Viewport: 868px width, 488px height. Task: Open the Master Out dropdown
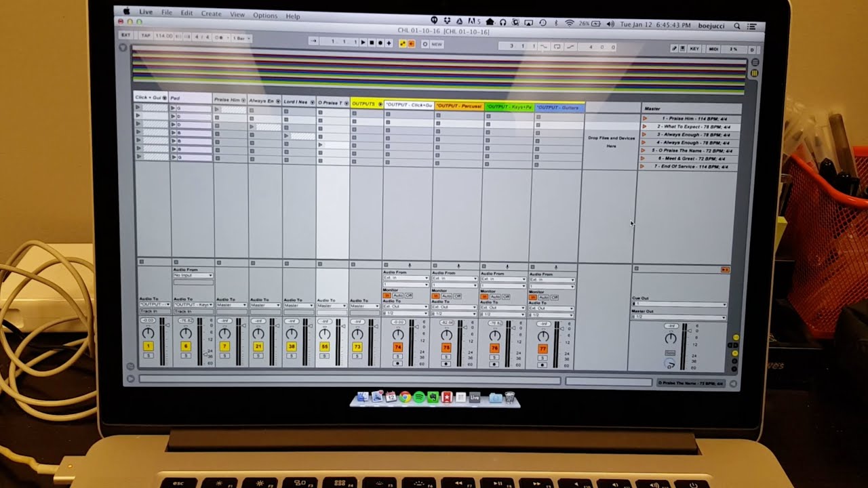click(x=679, y=317)
